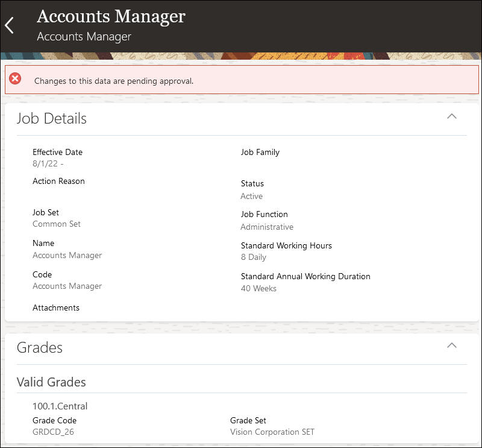Click the GRDCD_26 grade code
This screenshot has width=482, height=448.
53,432
